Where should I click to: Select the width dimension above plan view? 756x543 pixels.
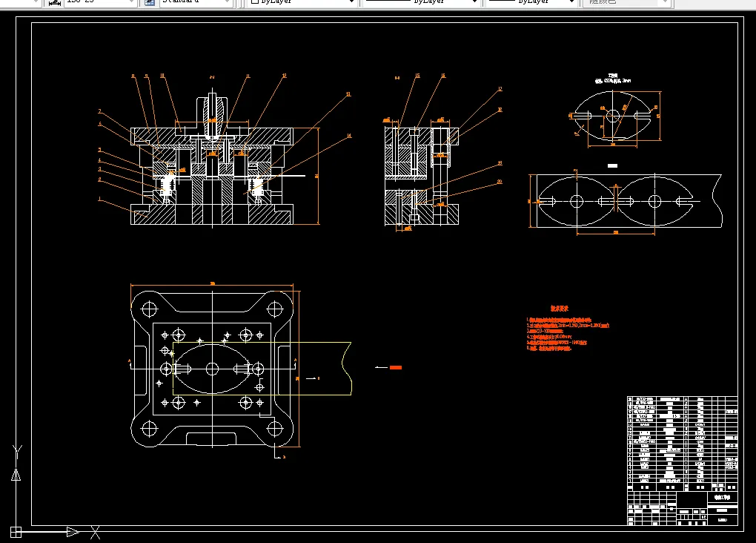pyautogui.click(x=212, y=285)
